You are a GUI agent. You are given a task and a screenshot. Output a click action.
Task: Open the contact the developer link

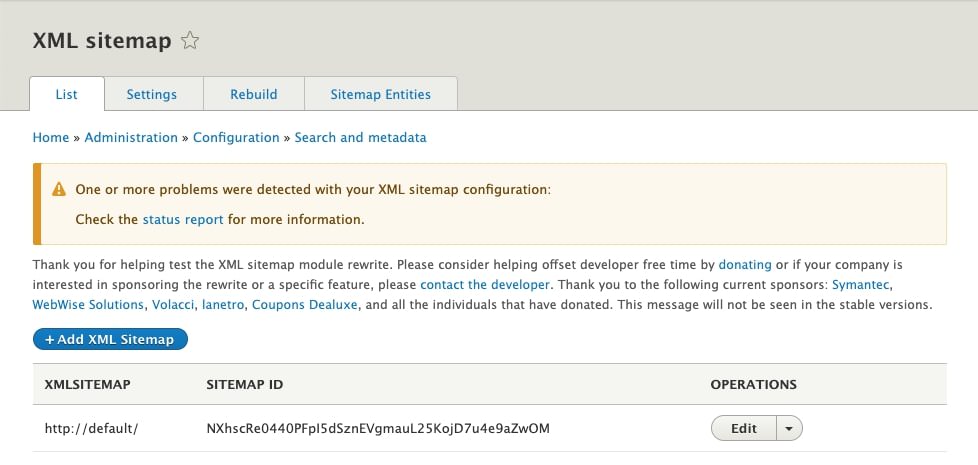[x=485, y=285]
